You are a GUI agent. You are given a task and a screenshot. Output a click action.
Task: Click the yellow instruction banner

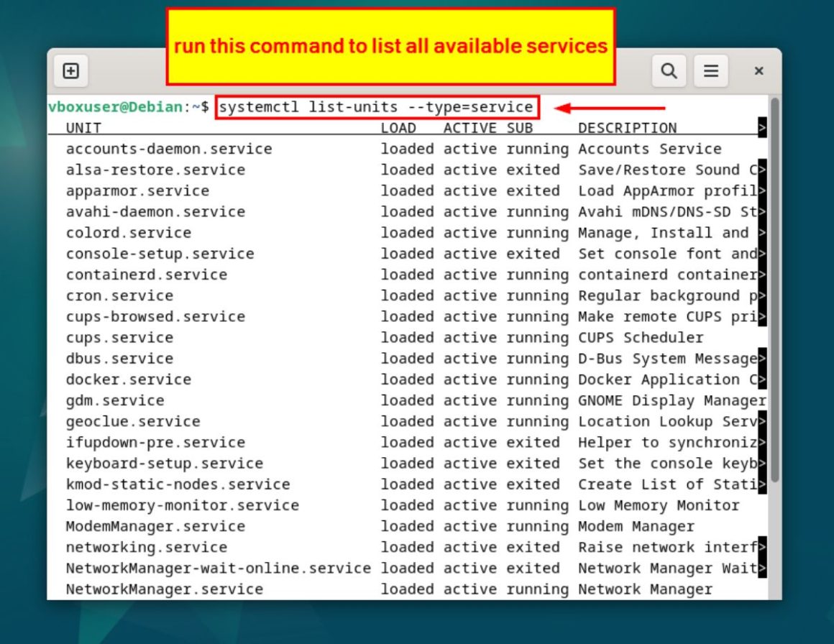392,46
